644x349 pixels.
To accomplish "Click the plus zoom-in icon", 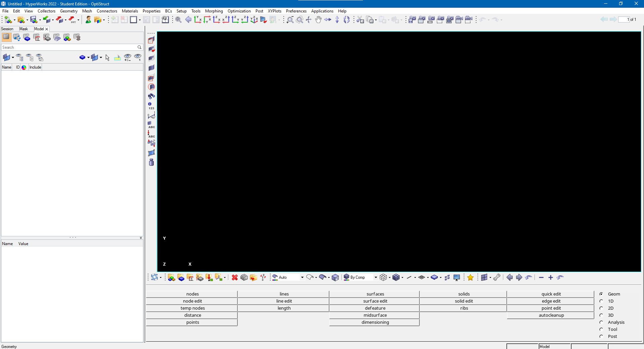I will pyautogui.click(x=551, y=277).
